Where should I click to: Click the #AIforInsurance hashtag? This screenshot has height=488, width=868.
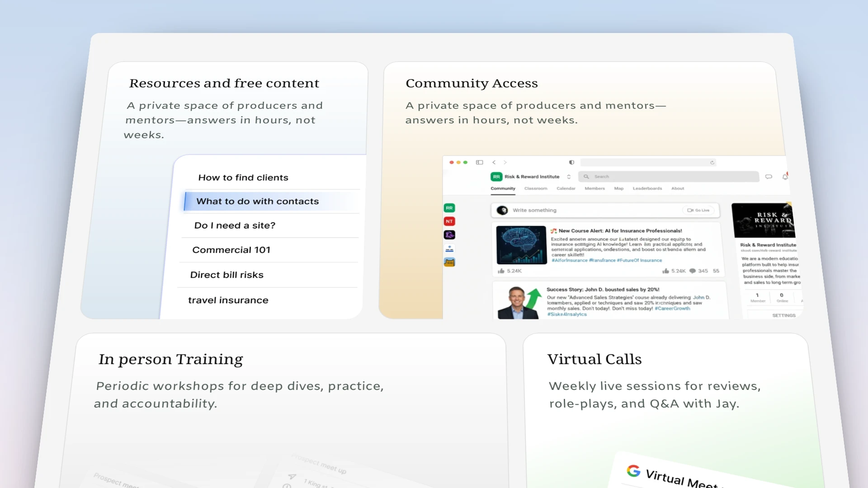tap(570, 260)
